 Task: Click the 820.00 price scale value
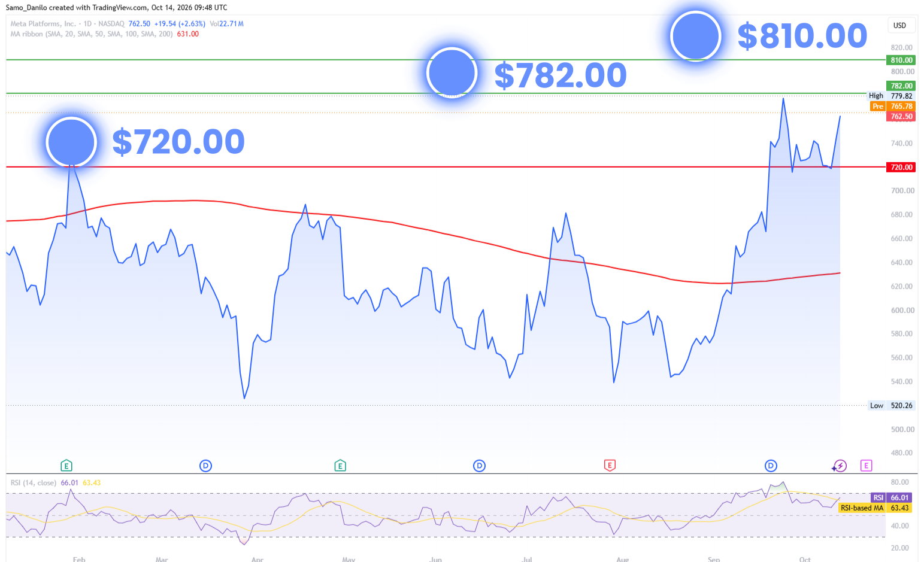(x=902, y=47)
